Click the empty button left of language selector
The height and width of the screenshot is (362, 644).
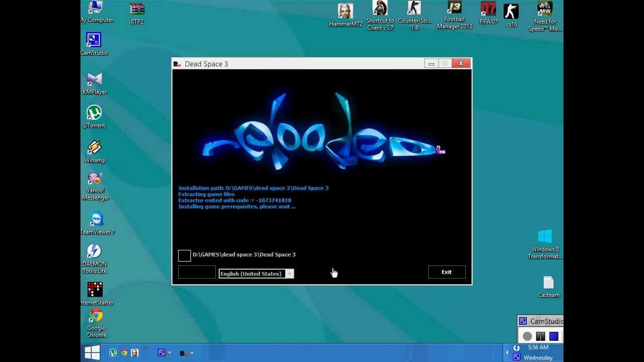(x=197, y=272)
